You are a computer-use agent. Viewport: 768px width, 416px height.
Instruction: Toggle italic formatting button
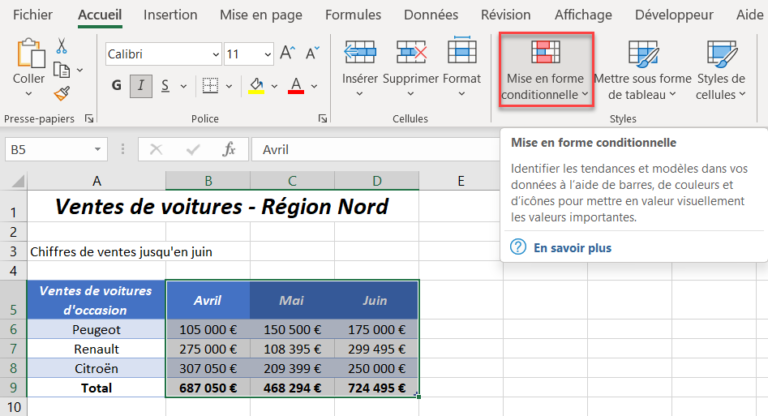(x=142, y=85)
